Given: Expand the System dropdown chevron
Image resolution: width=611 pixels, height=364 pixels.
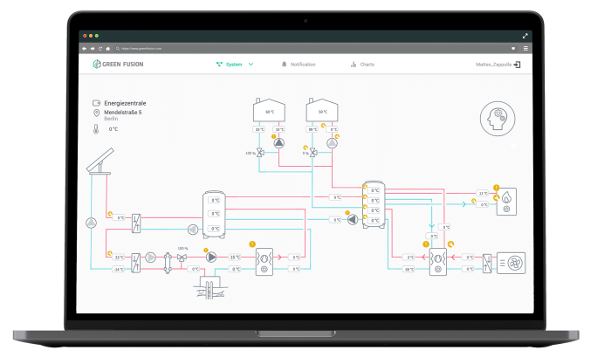Looking at the screenshot, I should (251, 65).
